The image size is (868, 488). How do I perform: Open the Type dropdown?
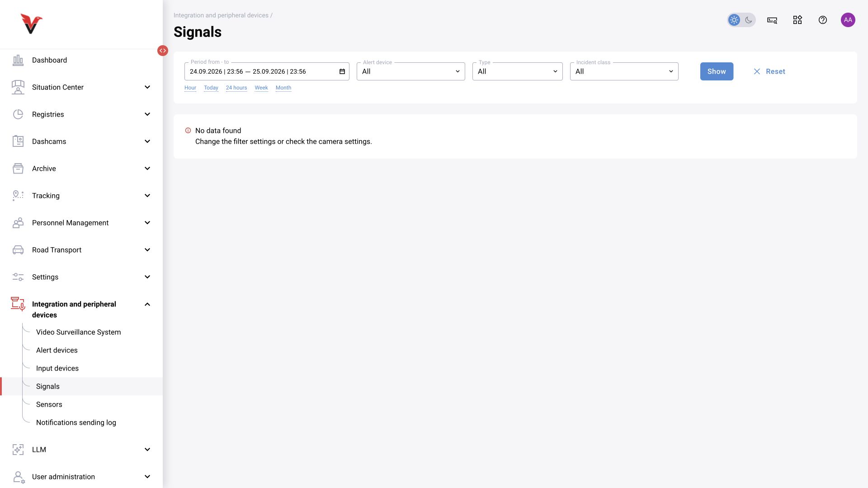click(x=518, y=71)
